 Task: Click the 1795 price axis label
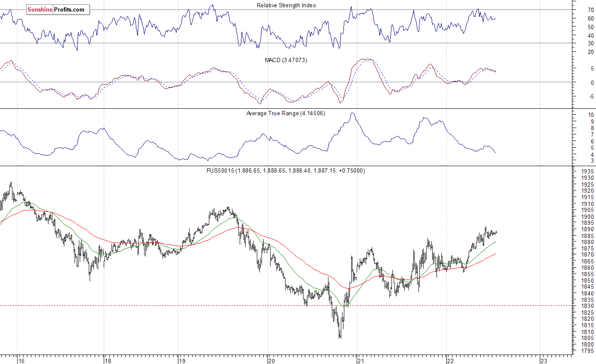click(x=587, y=351)
